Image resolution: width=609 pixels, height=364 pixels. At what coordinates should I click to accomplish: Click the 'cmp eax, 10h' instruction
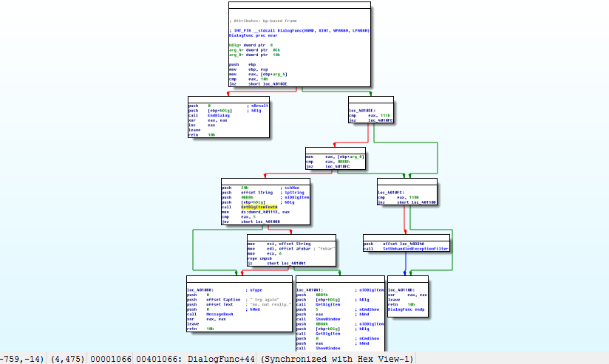click(x=248, y=79)
